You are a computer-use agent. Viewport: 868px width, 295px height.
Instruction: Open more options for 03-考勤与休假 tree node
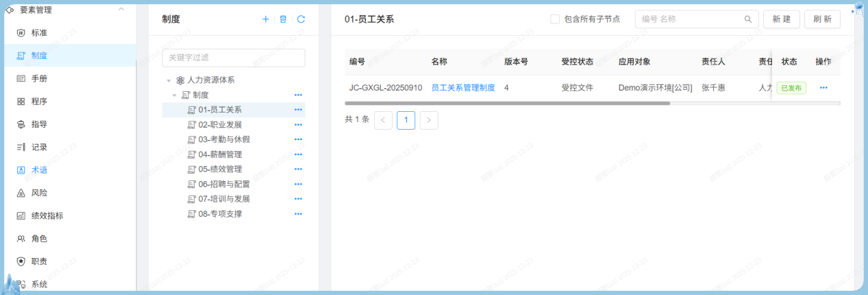(298, 139)
